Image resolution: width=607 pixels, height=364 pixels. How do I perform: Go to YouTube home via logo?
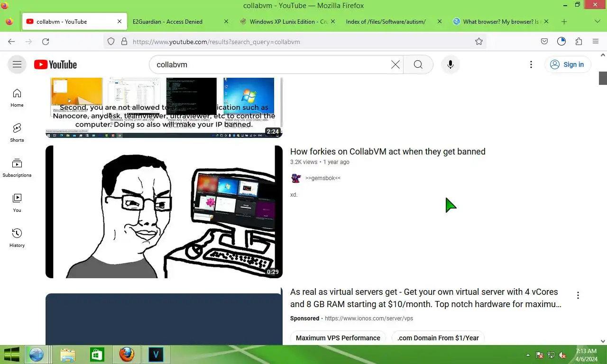(x=55, y=64)
